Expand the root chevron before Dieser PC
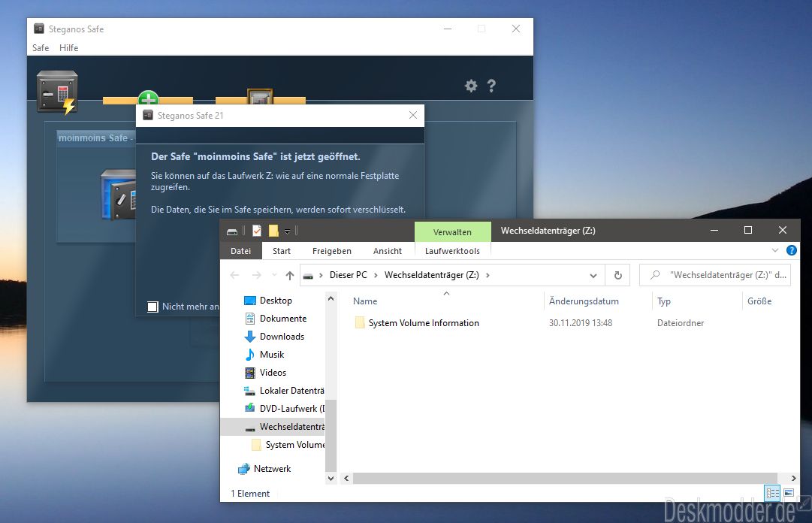 click(x=321, y=275)
